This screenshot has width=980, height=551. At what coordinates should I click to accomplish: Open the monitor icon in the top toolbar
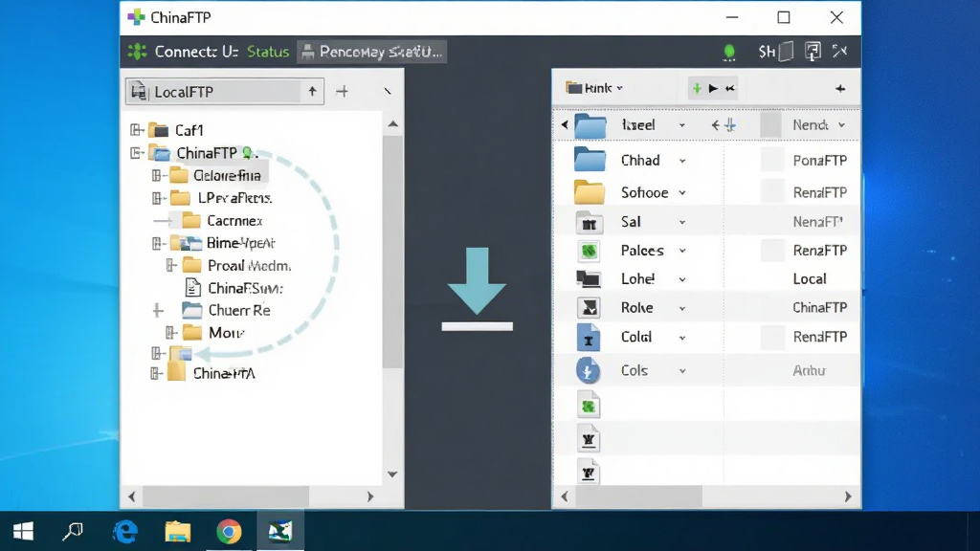coord(813,52)
